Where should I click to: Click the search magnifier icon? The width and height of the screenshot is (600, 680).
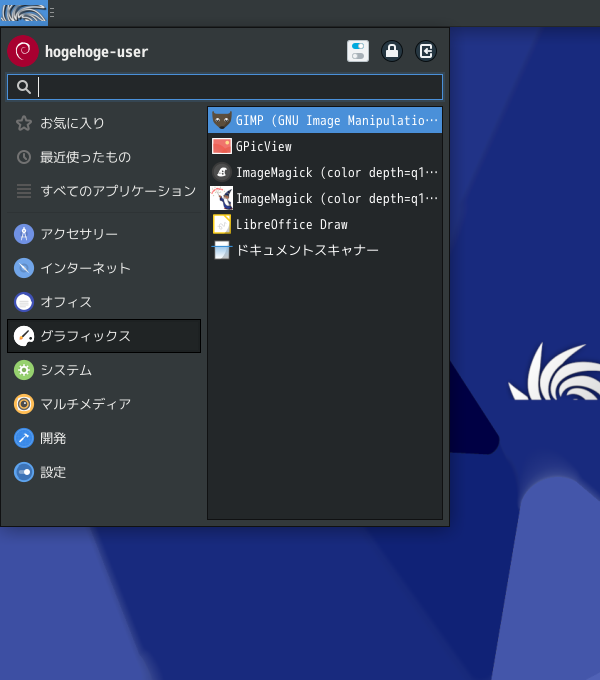tap(24, 87)
